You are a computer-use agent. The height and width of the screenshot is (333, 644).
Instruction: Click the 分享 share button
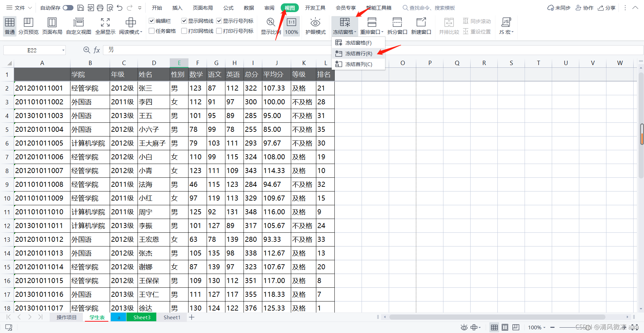607,8
